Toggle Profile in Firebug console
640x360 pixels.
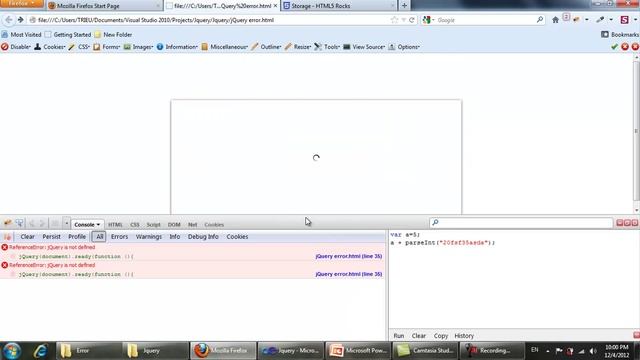[77, 237]
